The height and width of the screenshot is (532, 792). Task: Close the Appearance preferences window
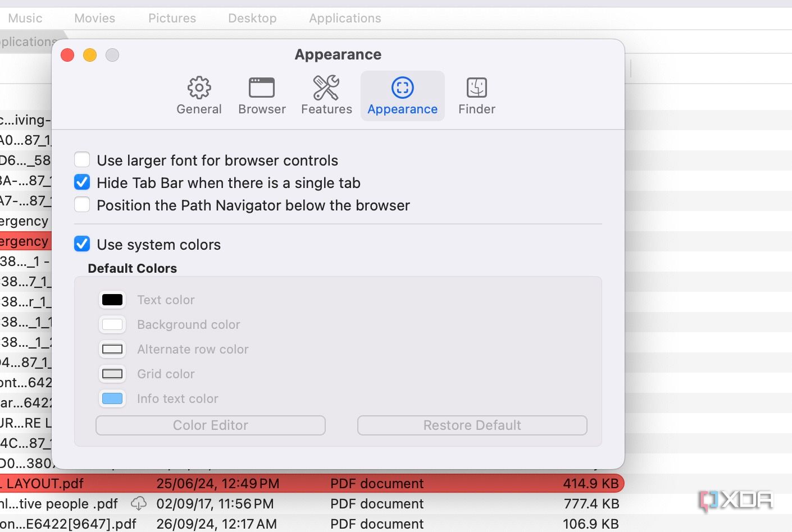tap(67, 55)
